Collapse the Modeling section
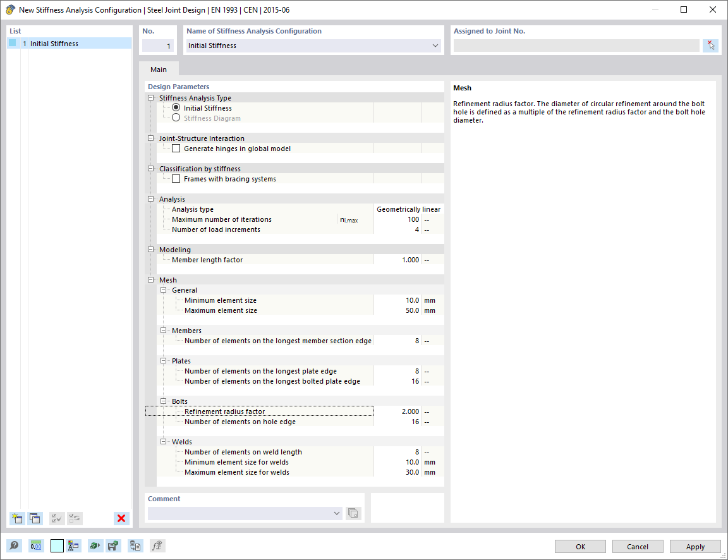728x560 pixels. 151,250
